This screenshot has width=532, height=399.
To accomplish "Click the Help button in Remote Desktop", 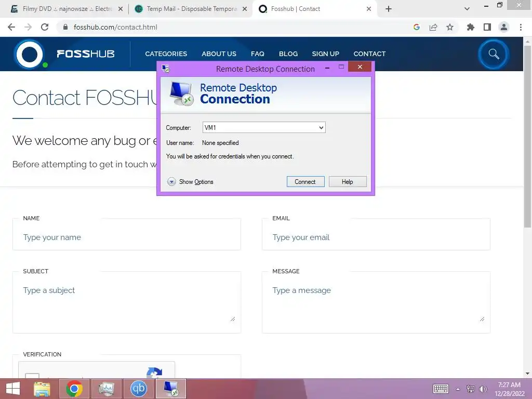I will (x=348, y=181).
